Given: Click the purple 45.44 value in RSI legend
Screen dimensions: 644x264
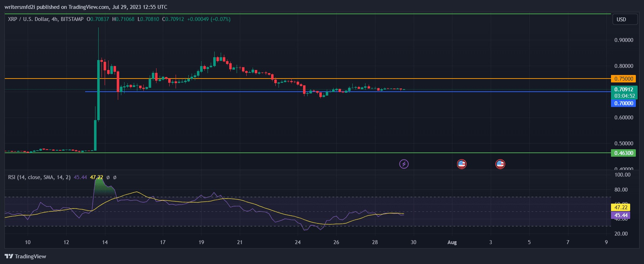Looking at the screenshot, I should click(80, 177).
